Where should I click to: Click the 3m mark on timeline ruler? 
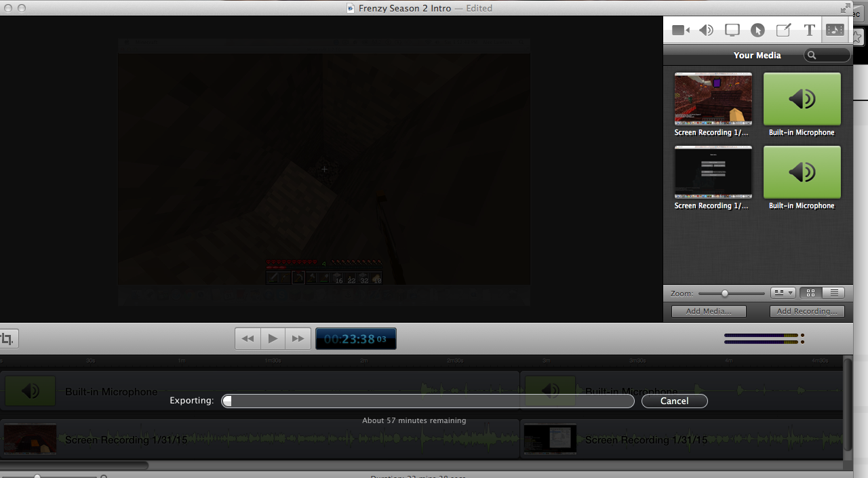(x=546, y=361)
